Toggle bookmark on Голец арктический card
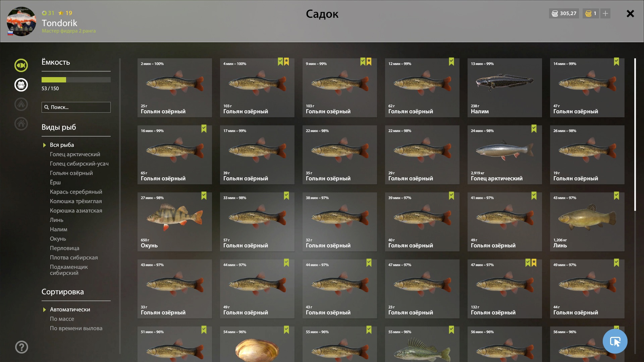This screenshot has height=362, width=644. point(534,129)
